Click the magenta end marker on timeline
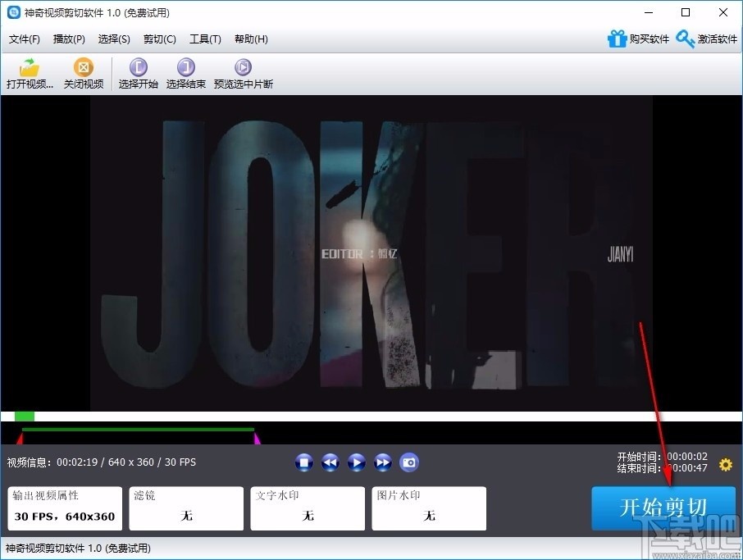Viewport: 743px width, 560px height. (x=257, y=439)
